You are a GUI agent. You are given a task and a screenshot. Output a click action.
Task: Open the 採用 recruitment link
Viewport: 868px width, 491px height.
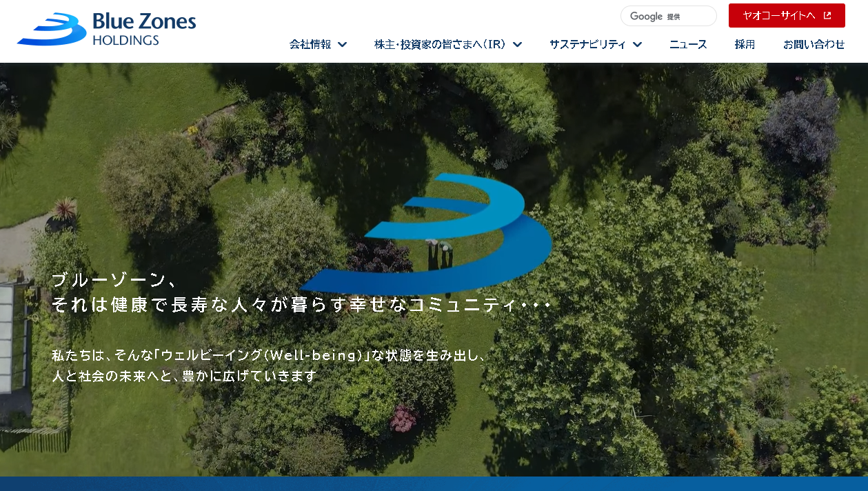745,45
